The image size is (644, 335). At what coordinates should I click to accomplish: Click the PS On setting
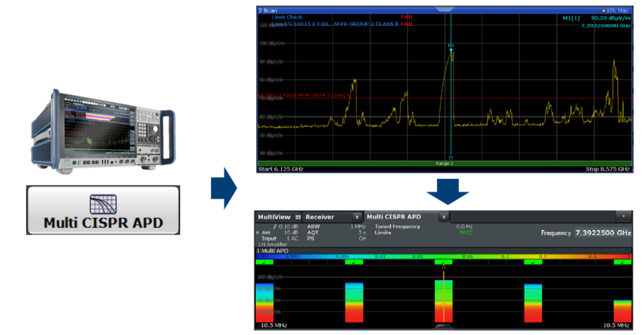pos(336,238)
